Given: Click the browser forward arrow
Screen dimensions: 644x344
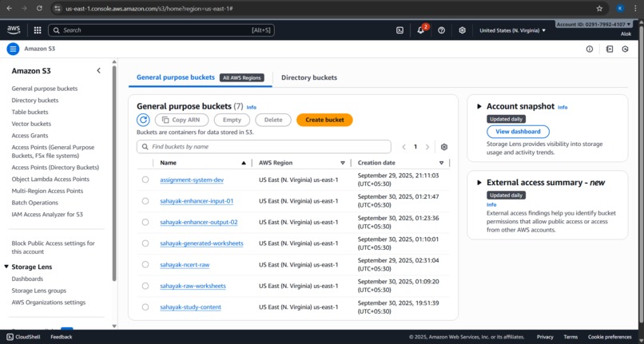Looking at the screenshot, I should (24, 8).
